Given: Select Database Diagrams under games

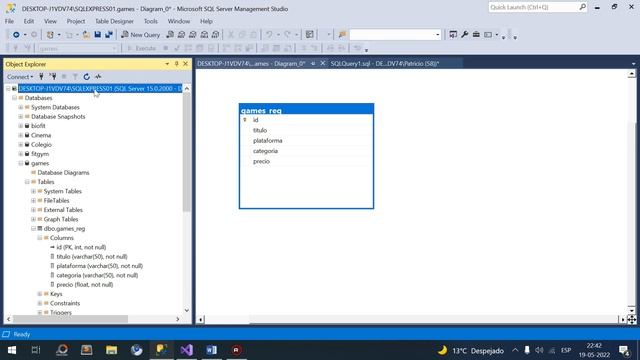Looking at the screenshot, I should click(x=63, y=173).
